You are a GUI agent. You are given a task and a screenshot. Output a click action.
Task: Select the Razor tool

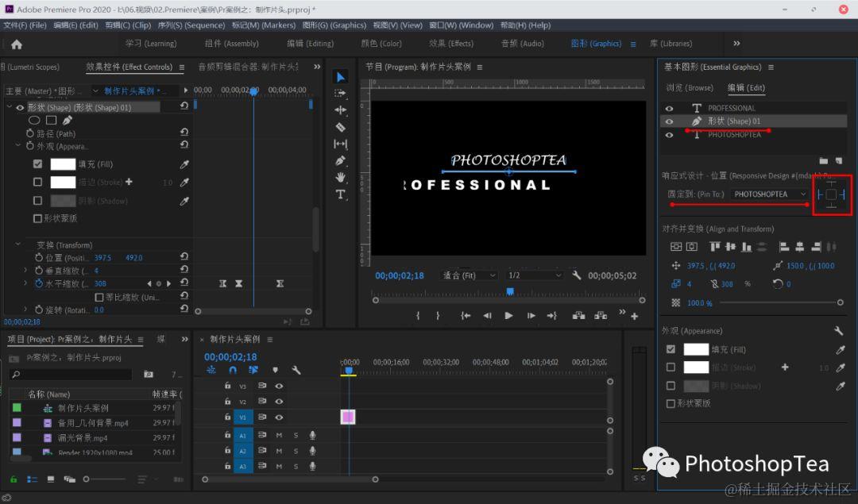pyautogui.click(x=340, y=127)
